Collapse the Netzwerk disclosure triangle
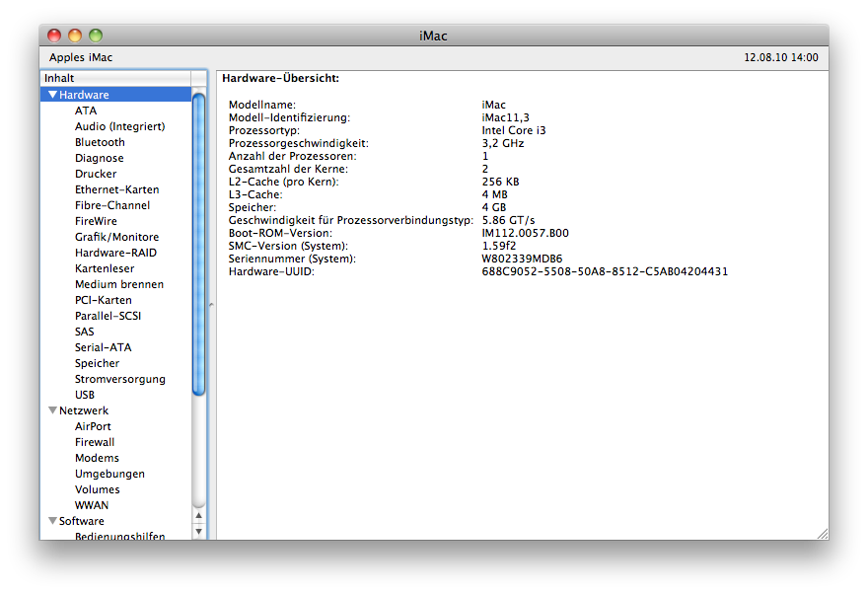Viewport: 868px width, 594px height. 52,410
